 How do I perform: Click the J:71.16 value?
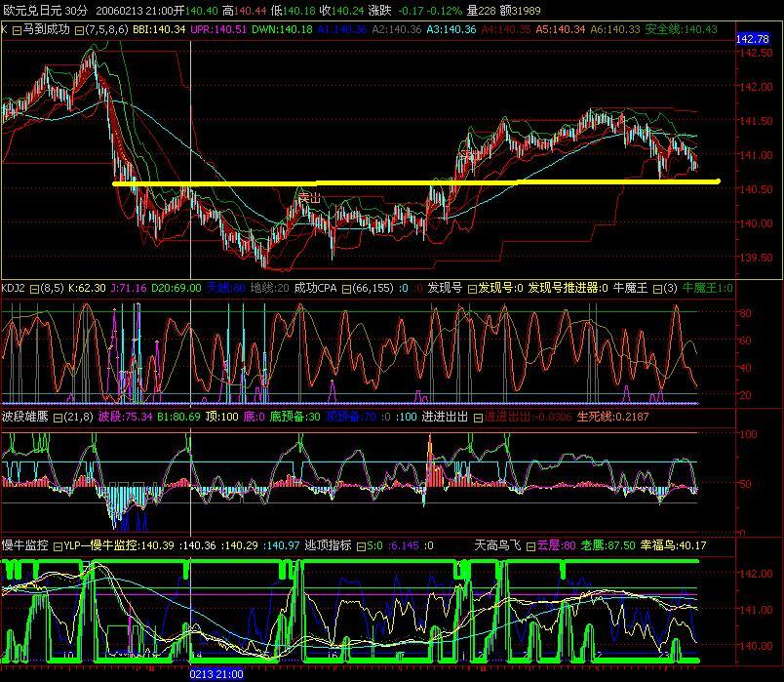click(129, 288)
